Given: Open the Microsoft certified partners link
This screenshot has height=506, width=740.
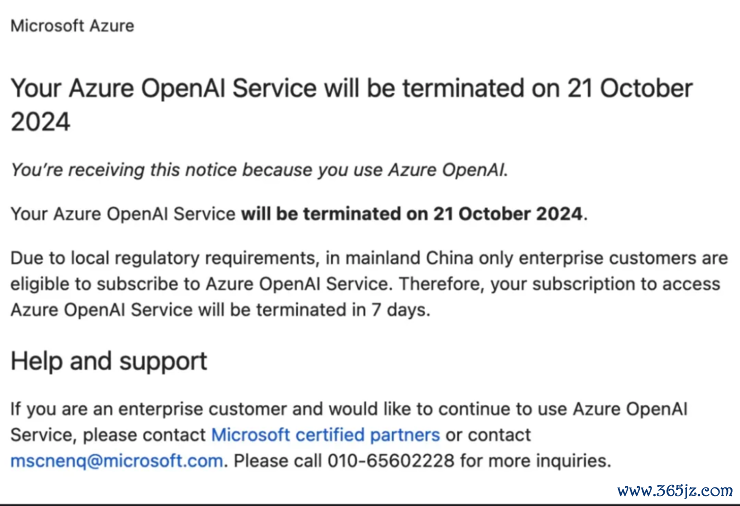Looking at the screenshot, I should click(x=325, y=435).
